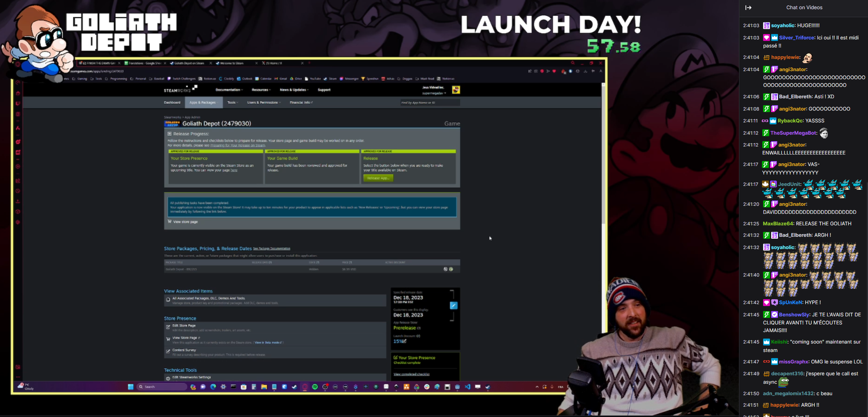Image resolution: width=868 pixels, height=417 pixels.
Task: Switch to the FINISH THE DAMN GAME browser tab
Action: [x=99, y=63]
